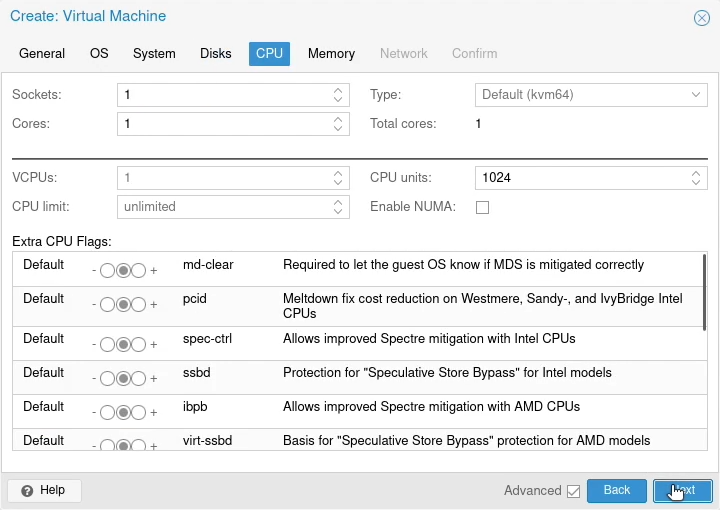Click the Cores spinner arrows
This screenshot has width=720, height=510.
(339, 124)
